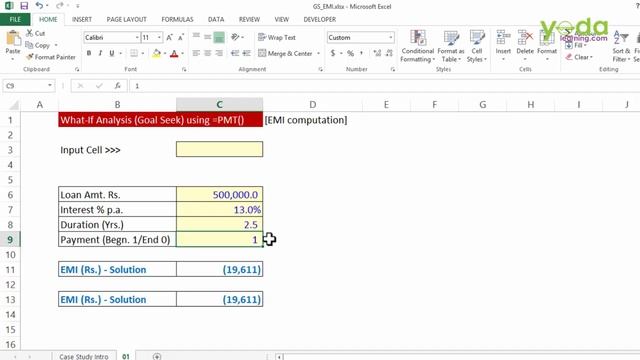Increase font size with the large A
The image size is (640, 360).
(169, 38)
